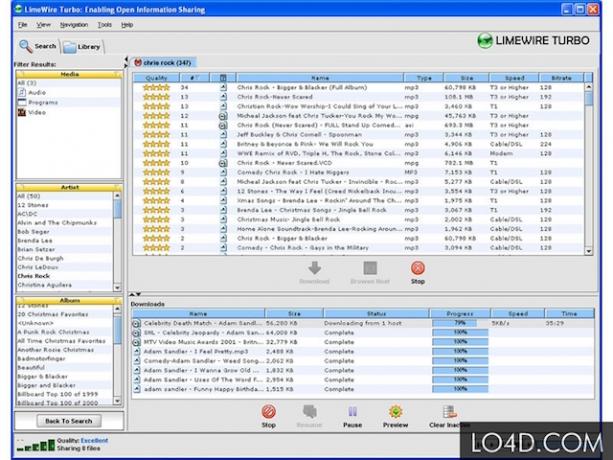Collapse the filter sidebar using splitter arrows

point(126,59)
